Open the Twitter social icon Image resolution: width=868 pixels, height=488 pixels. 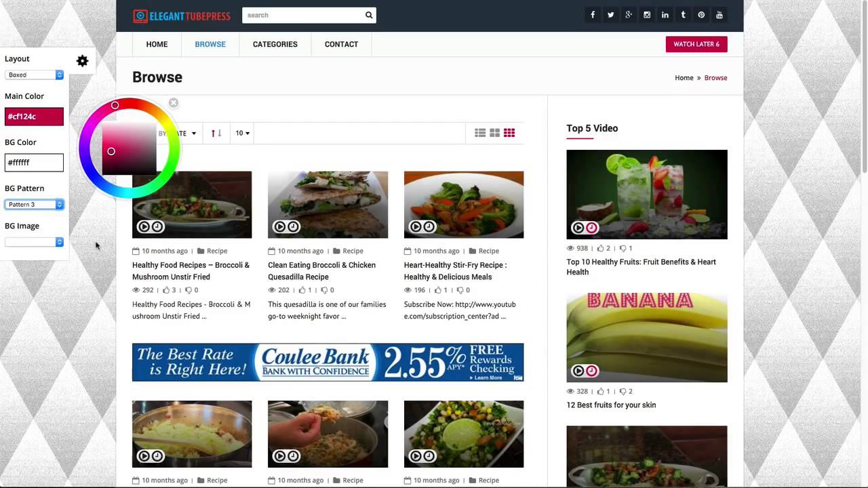pos(611,15)
